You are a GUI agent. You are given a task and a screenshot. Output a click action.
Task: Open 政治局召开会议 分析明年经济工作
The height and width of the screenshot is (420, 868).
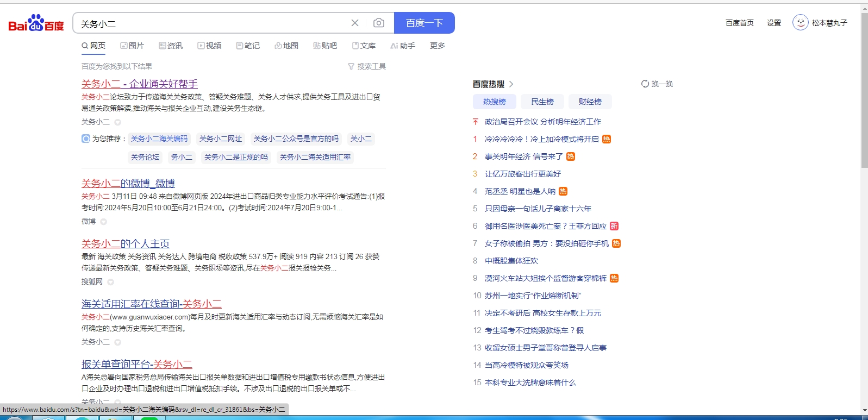pyautogui.click(x=543, y=122)
